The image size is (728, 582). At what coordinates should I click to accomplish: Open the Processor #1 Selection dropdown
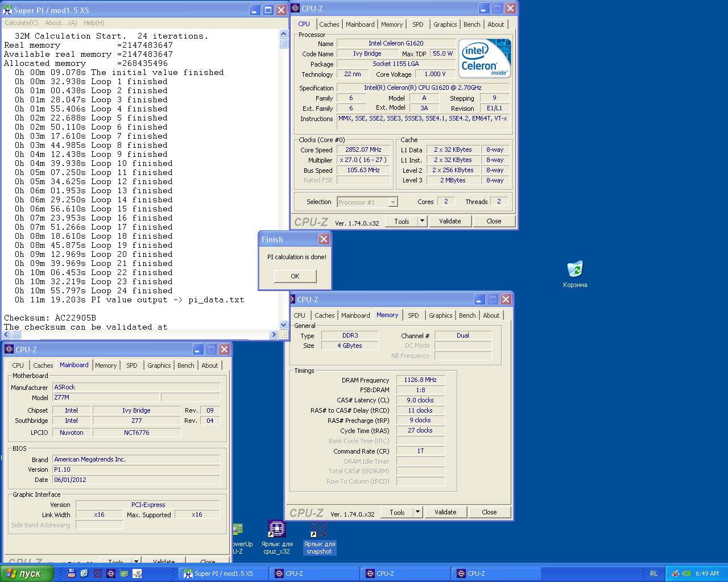(367, 202)
